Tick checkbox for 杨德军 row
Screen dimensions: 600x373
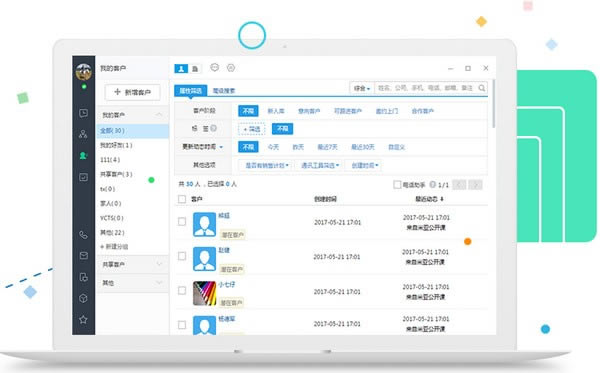(182, 325)
